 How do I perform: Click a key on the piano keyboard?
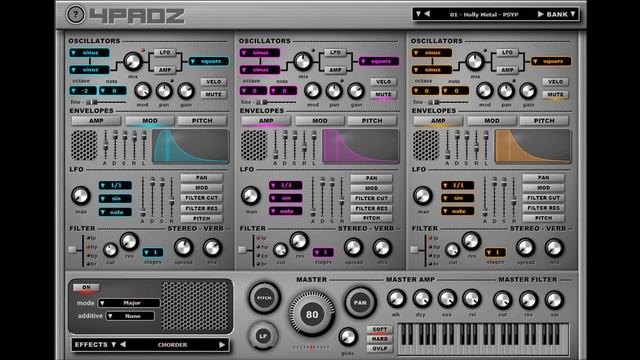(x=483, y=339)
